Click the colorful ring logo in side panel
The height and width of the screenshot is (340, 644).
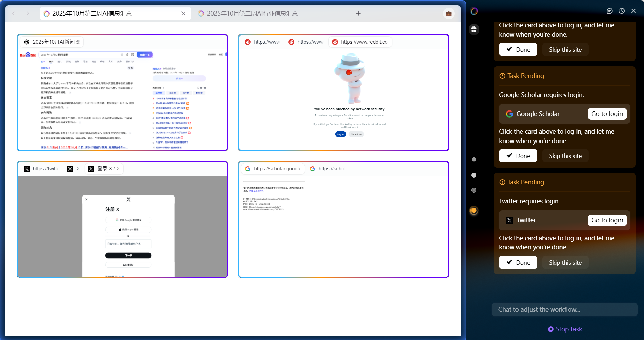click(x=474, y=11)
